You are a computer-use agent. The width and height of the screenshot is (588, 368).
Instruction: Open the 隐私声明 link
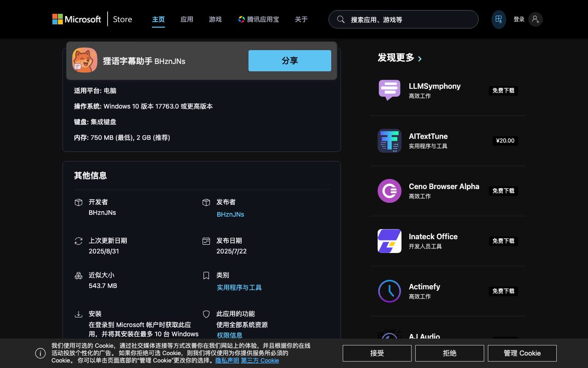(x=227, y=361)
